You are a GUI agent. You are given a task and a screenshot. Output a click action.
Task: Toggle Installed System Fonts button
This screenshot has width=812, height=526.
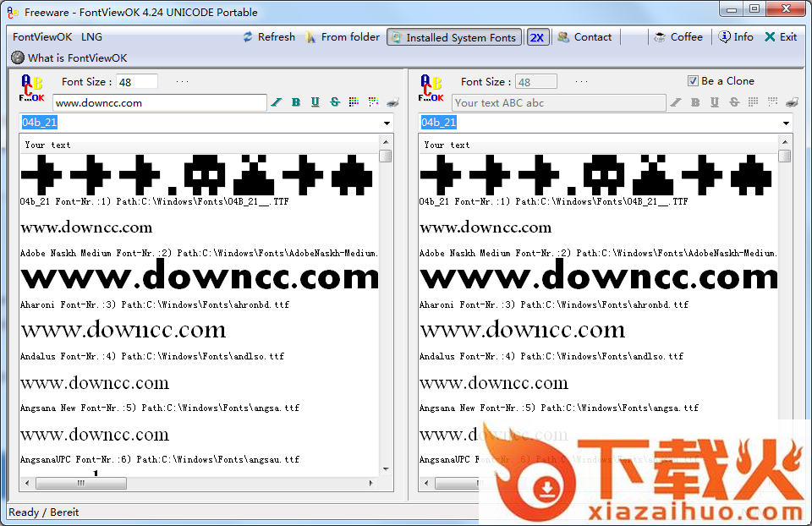click(454, 37)
